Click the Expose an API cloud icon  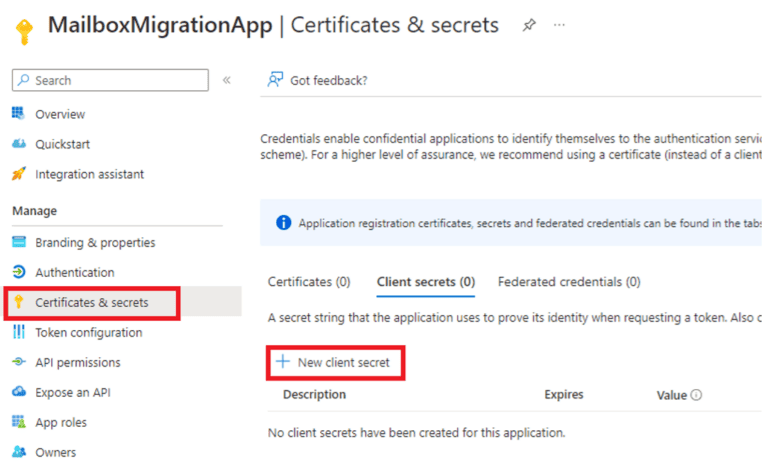[x=19, y=392]
